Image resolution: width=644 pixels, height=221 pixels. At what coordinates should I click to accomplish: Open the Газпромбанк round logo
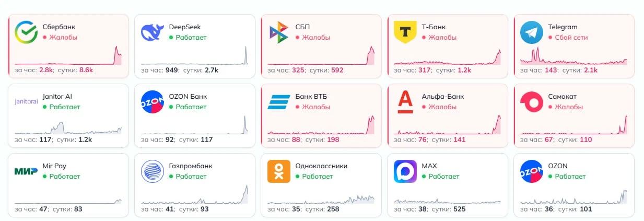click(x=153, y=171)
